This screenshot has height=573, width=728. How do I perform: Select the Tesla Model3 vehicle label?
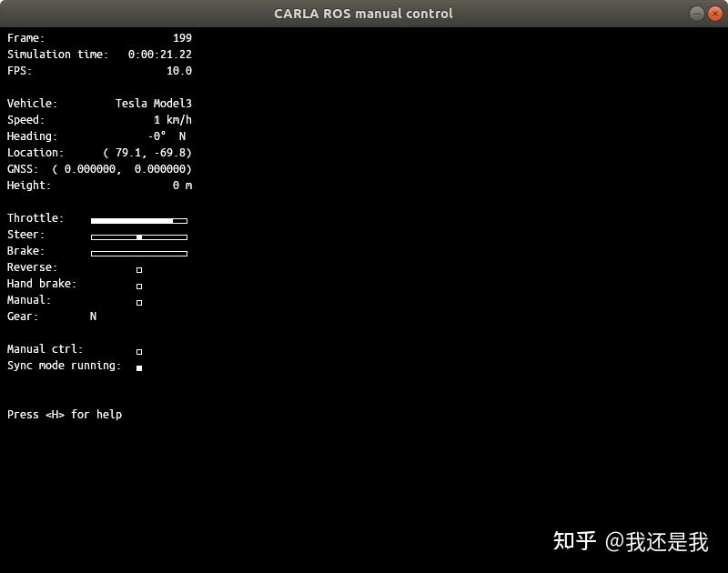click(x=153, y=103)
